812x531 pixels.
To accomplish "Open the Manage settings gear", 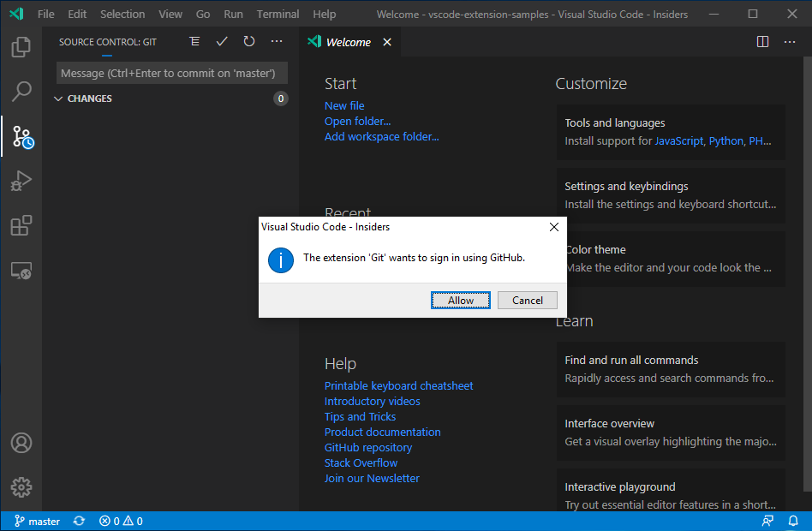I will 21,487.
